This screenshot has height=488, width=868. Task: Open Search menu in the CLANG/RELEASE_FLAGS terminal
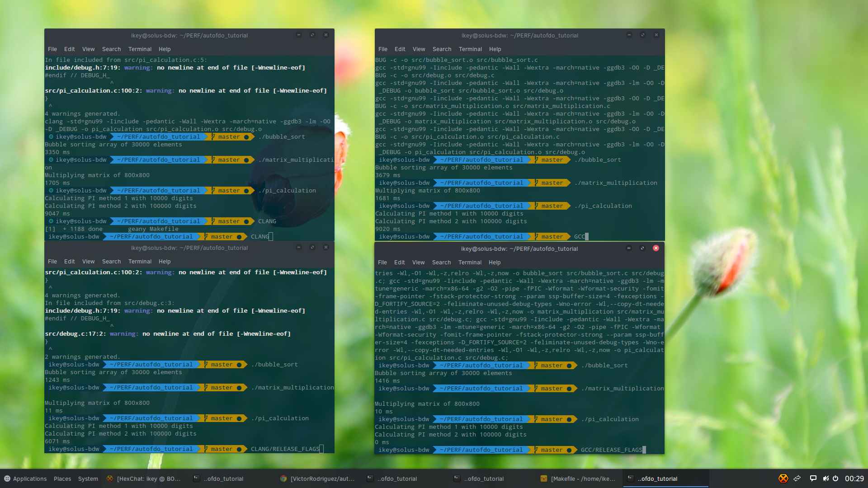point(111,262)
